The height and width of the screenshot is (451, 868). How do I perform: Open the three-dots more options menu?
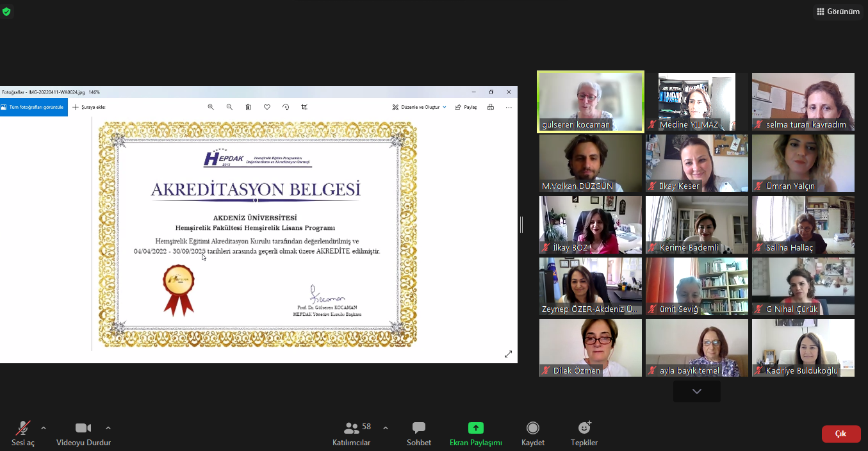click(509, 108)
